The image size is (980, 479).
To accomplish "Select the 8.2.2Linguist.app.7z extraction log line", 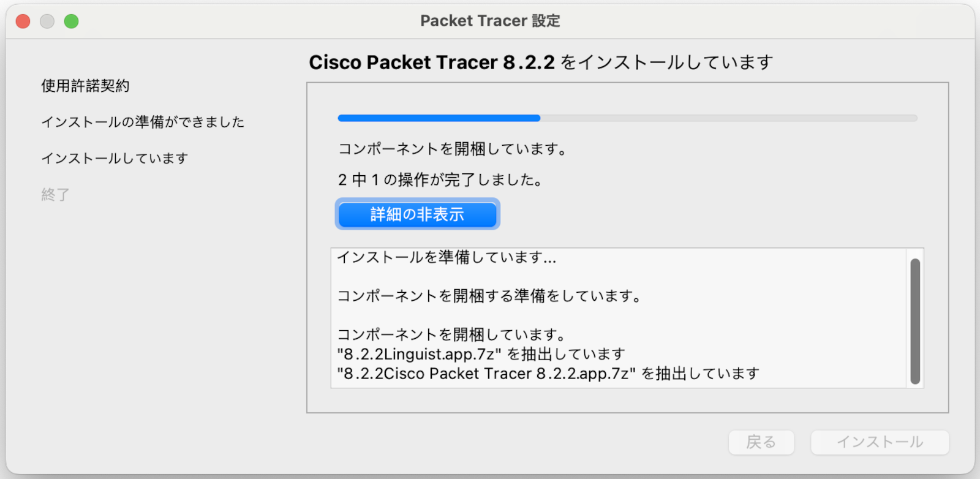I will [481, 354].
